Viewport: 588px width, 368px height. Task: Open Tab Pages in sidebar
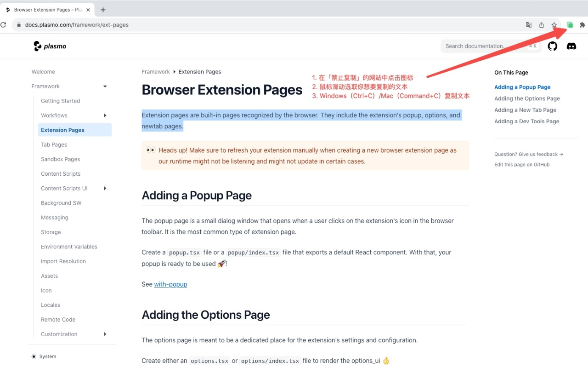coord(54,145)
